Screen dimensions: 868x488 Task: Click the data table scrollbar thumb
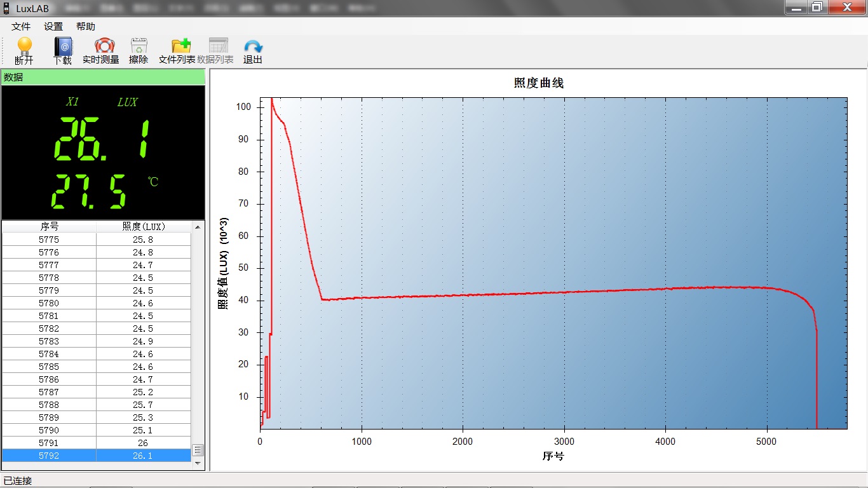click(x=198, y=450)
